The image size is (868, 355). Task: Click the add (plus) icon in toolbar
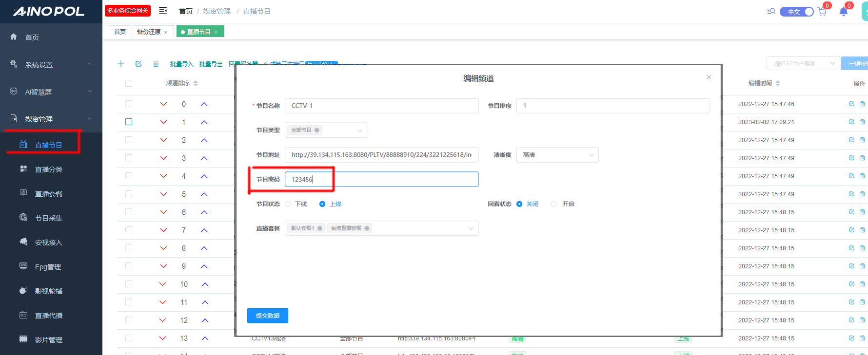click(x=121, y=64)
